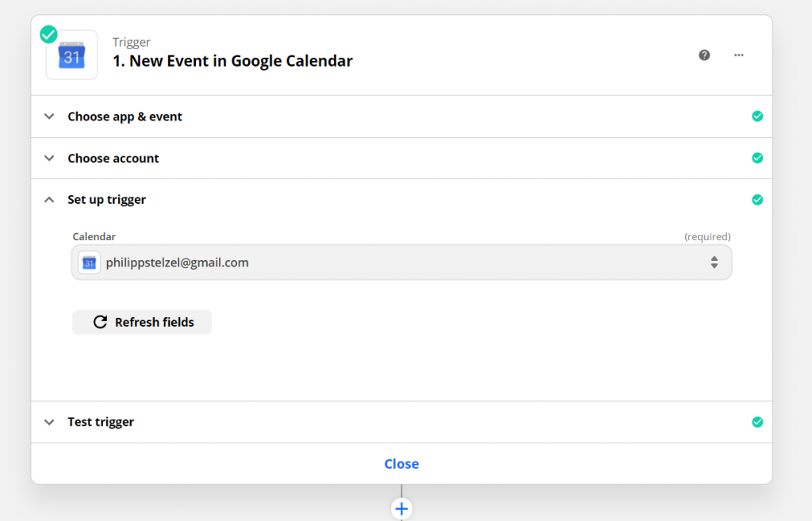Collapse the Set up trigger chevron
812x521 pixels.
pyautogui.click(x=49, y=200)
